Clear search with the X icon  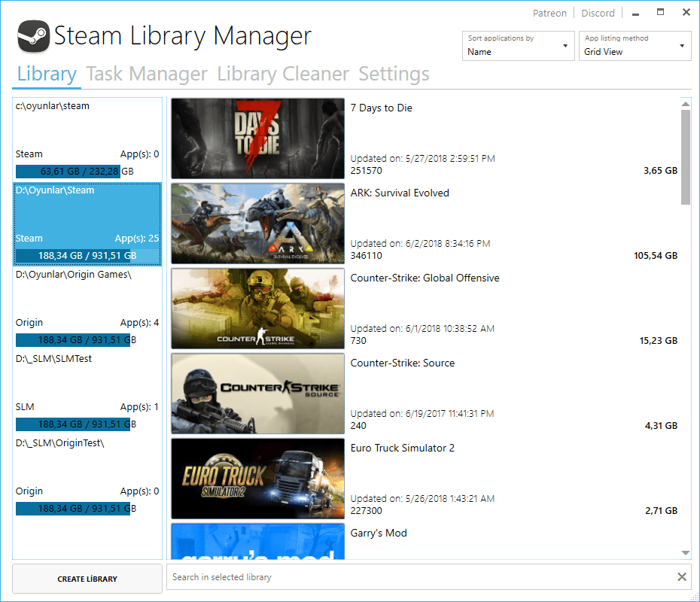pos(682,577)
